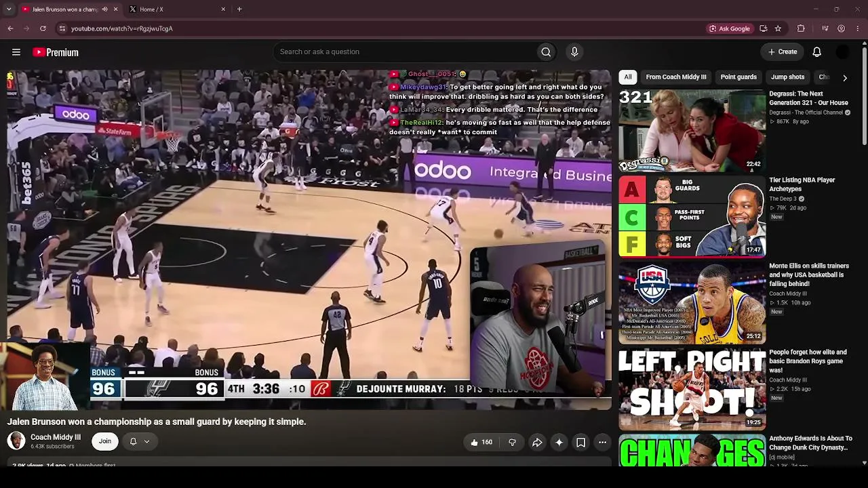Click the Join membership button
Image resolution: width=868 pixels, height=488 pixels.
point(105,441)
